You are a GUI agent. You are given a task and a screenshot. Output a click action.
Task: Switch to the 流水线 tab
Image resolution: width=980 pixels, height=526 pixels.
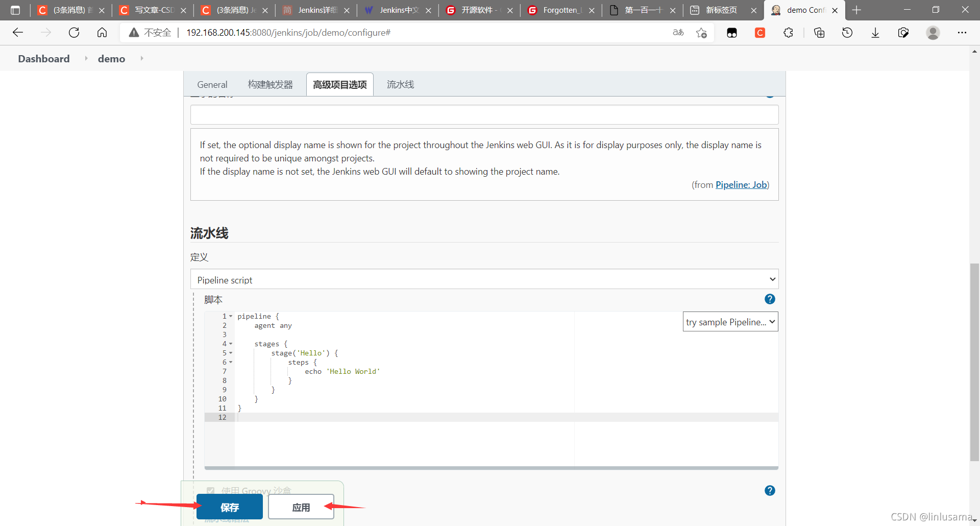point(401,85)
